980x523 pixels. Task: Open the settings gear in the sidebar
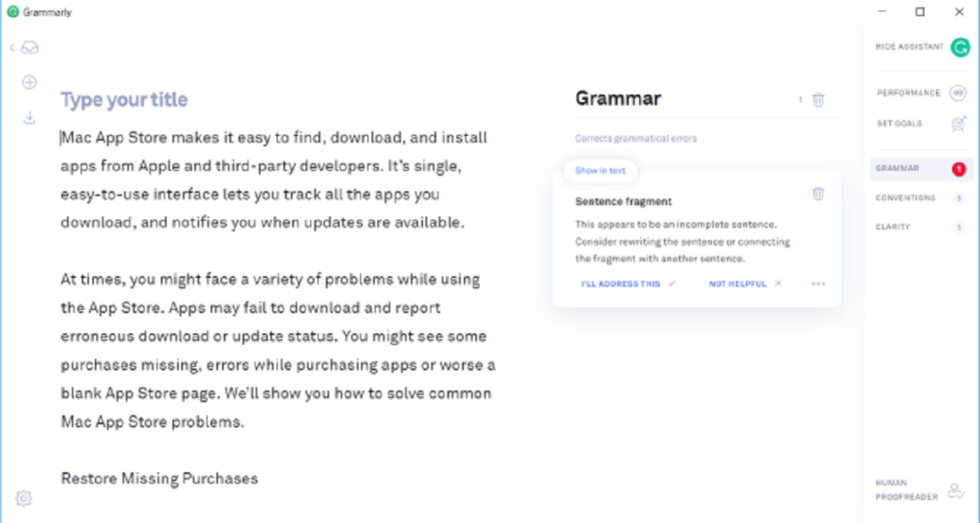pyautogui.click(x=25, y=497)
